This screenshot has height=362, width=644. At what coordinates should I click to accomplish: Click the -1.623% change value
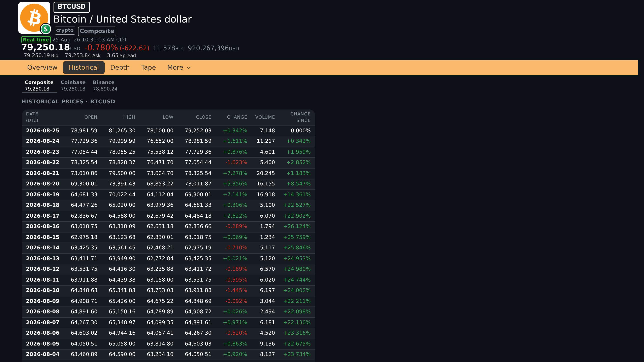click(236, 163)
